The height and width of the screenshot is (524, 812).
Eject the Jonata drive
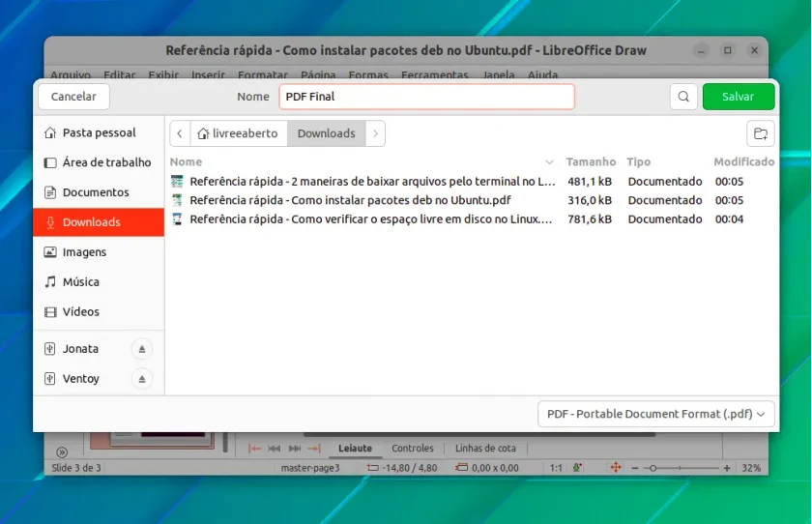(142, 349)
